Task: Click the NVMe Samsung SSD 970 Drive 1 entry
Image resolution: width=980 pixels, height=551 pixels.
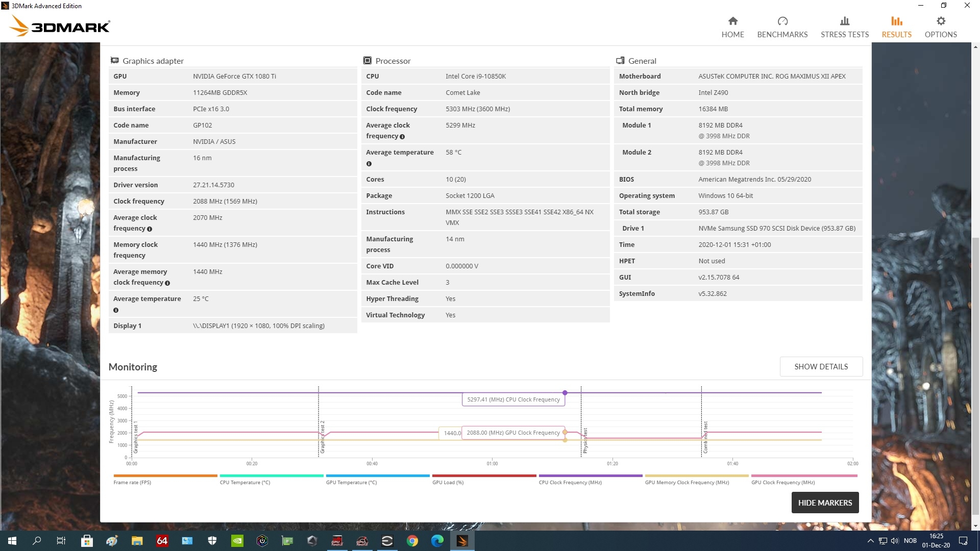Action: coord(777,229)
